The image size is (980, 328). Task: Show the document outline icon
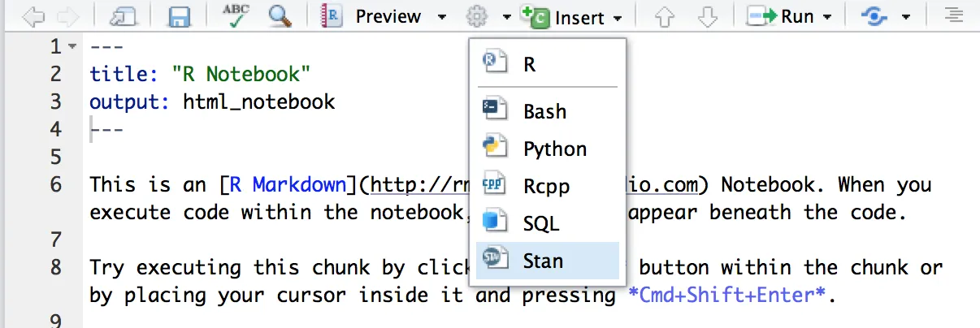[x=953, y=16]
